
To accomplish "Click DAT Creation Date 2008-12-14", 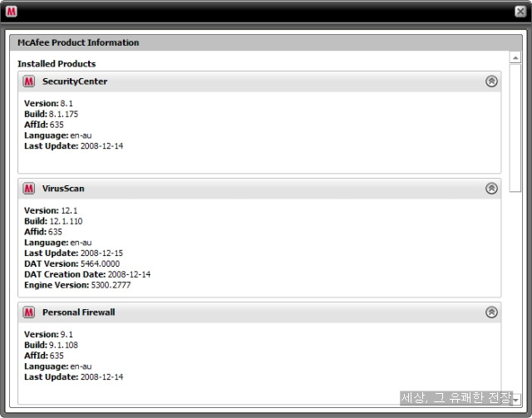I will [87, 274].
